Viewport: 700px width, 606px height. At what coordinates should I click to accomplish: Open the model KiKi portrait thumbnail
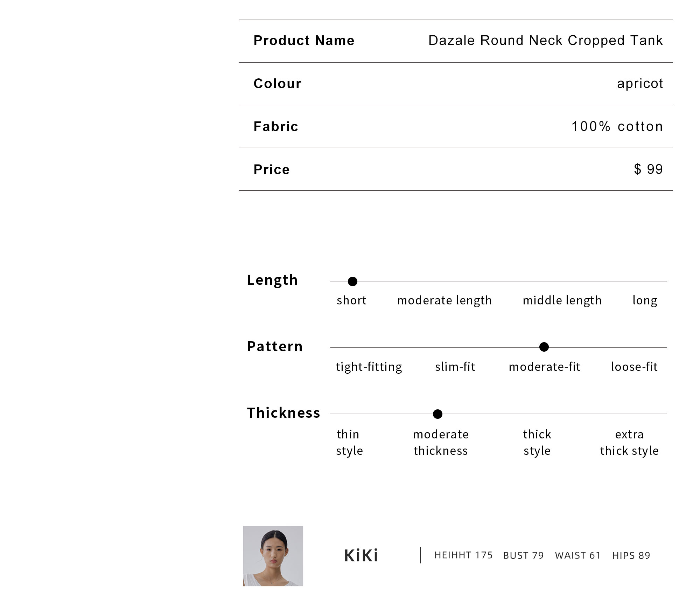coord(273,556)
